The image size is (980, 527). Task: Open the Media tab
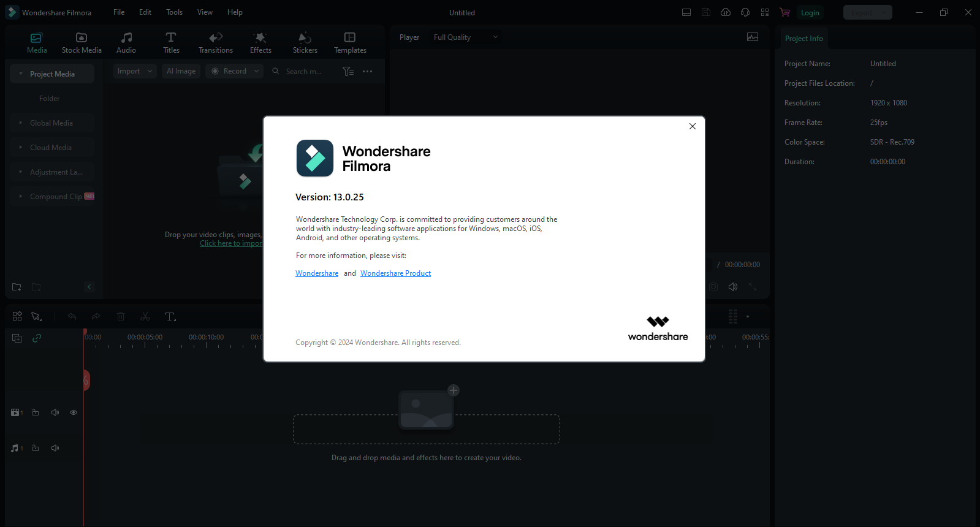(x=37, y=43)
